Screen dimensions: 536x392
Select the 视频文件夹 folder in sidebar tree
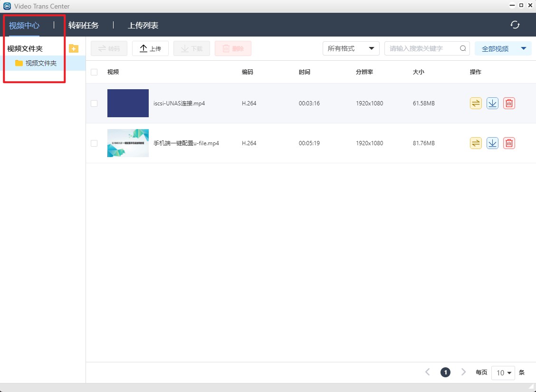pyautogui.click(x=41, y=63)
